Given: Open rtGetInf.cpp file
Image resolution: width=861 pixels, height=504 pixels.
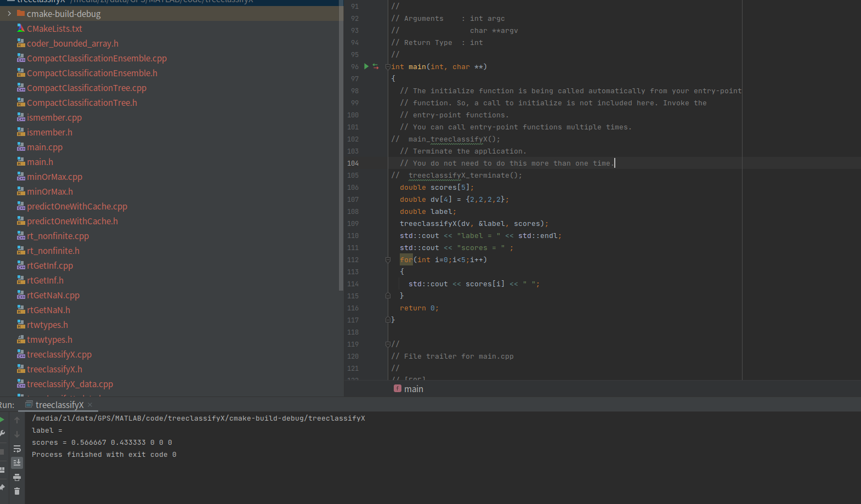Looking at the screenshot, I should coord(50,265).
